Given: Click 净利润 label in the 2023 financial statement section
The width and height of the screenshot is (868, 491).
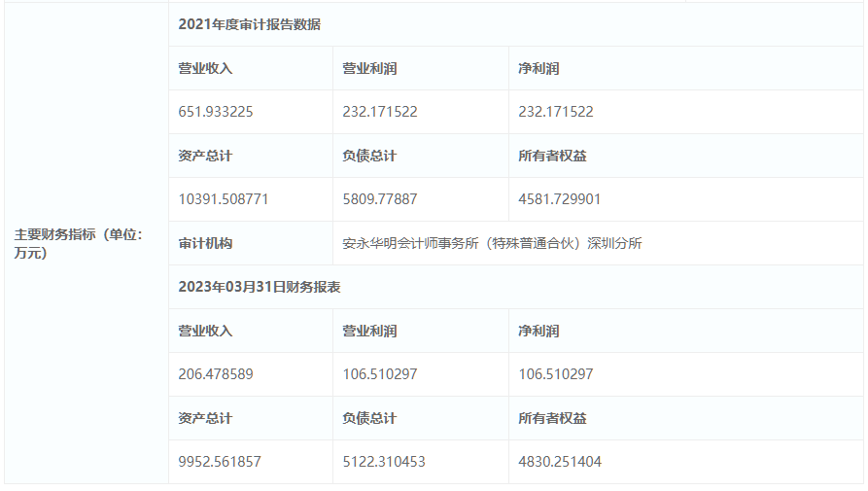Looking at the screenshot, I should [538, 331].
